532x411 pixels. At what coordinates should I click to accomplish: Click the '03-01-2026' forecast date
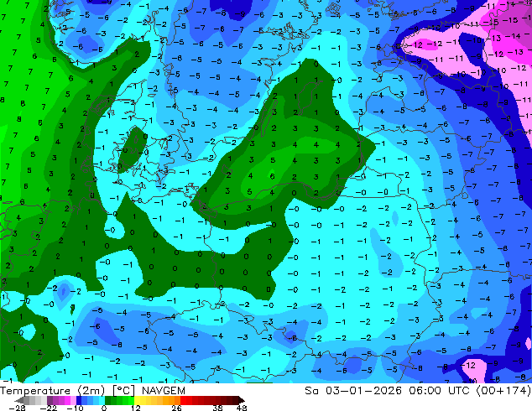pyautogui.click(x=363, y=391)
